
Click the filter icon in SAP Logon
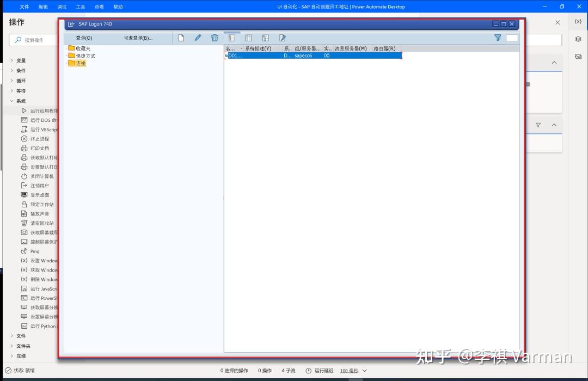(497, 38)
